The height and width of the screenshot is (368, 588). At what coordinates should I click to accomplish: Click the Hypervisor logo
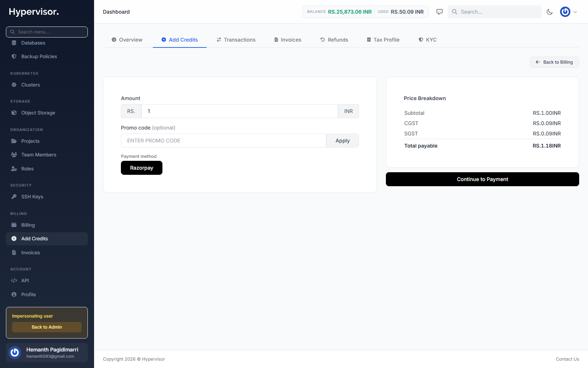pos(34,12)
